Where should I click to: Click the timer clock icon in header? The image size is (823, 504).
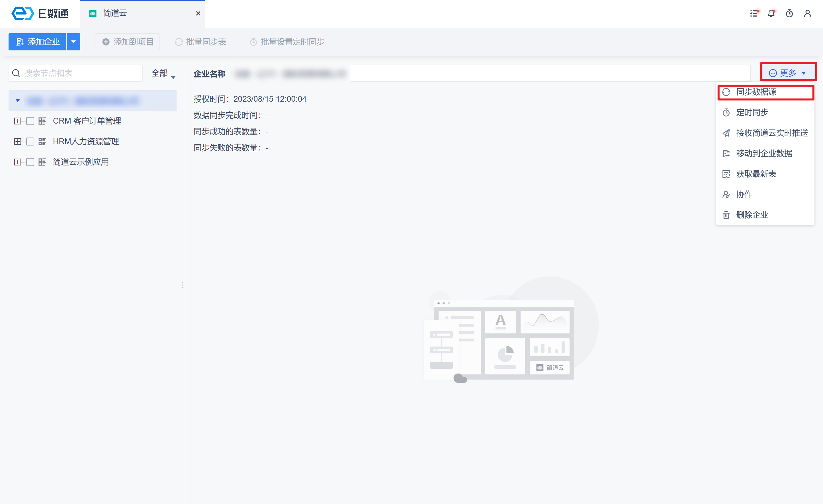(x=790, y=13)
